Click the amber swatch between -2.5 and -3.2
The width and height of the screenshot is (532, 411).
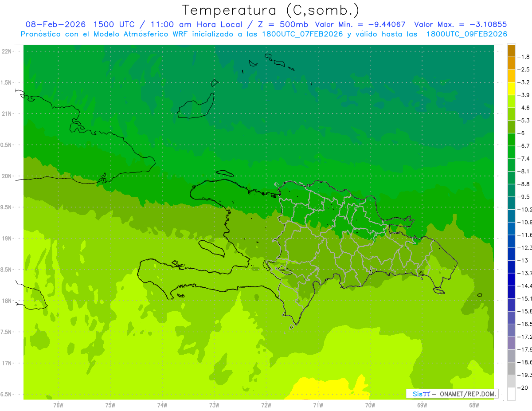[x=511, y=76]
